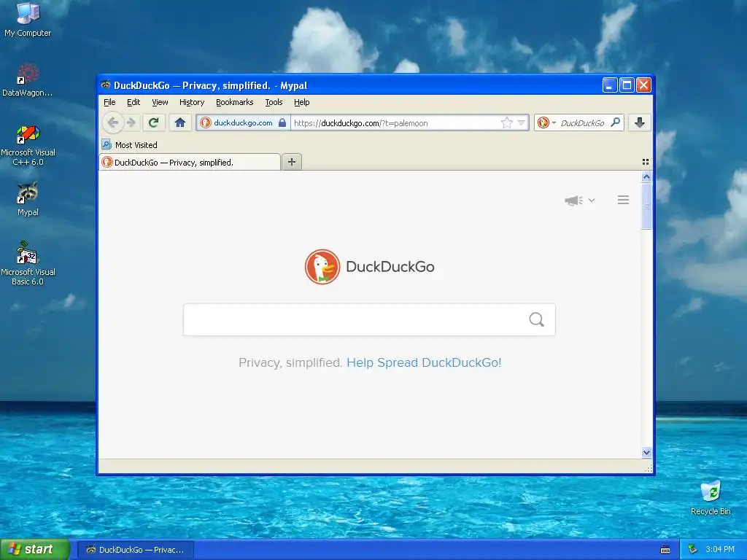
Task: Click the vertical scrollbar thumb
Action: (x=646, y=206)
